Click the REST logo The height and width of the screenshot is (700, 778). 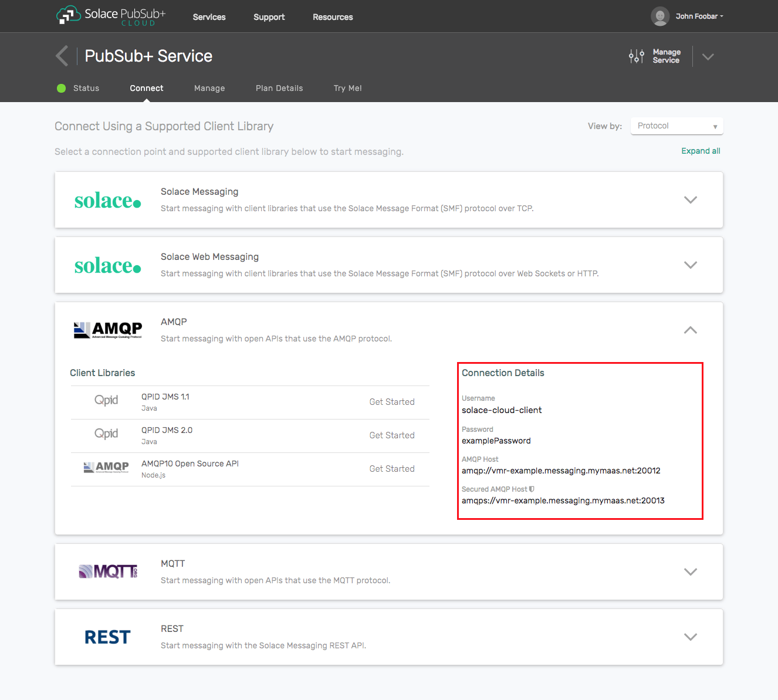click(107, 637)
